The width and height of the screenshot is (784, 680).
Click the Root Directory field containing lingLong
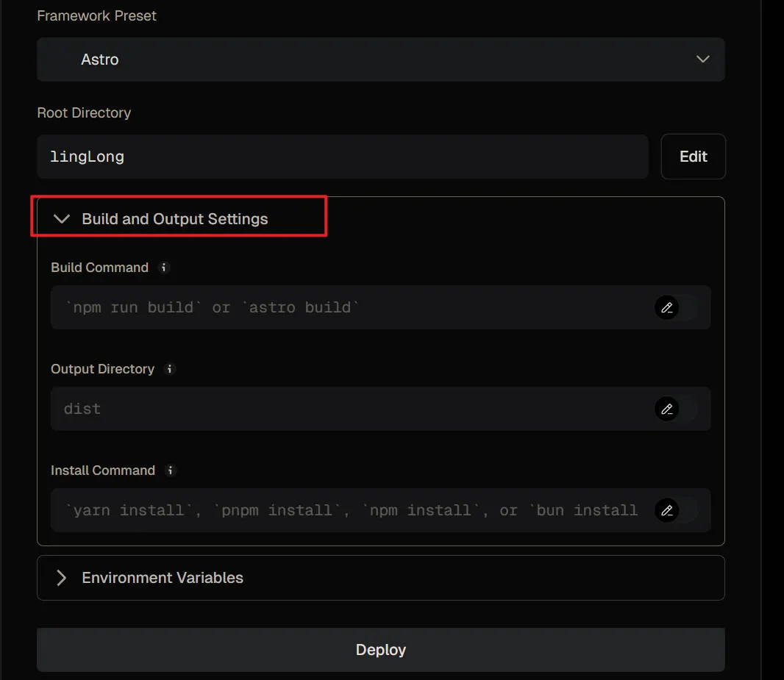coord(342,157)
